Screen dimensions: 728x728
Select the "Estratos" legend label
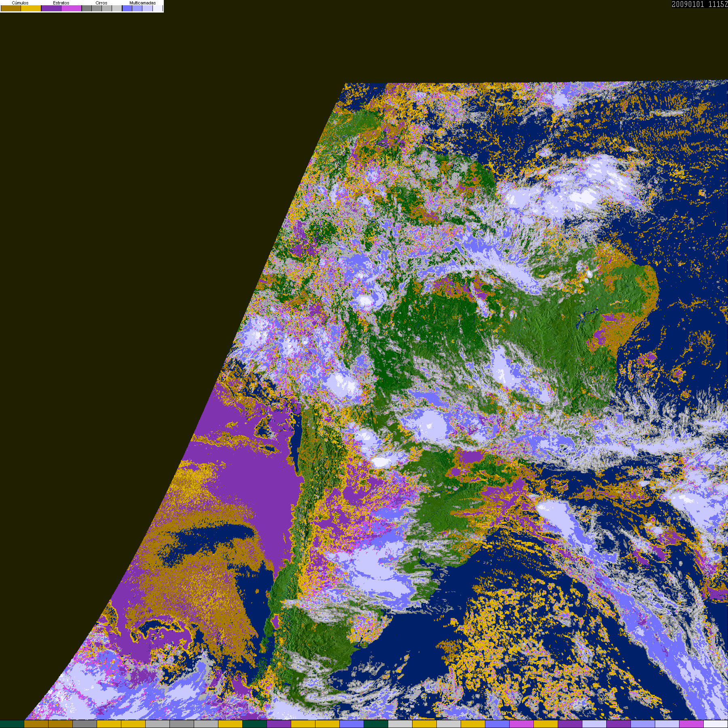click(x=61, y=3)
